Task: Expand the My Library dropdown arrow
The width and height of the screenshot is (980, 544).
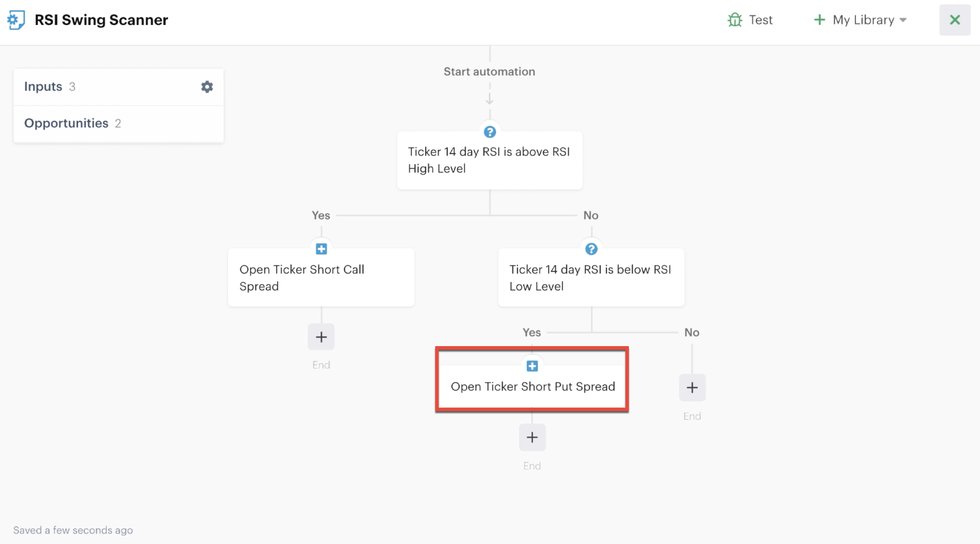Action: click(x=903, y=20)
